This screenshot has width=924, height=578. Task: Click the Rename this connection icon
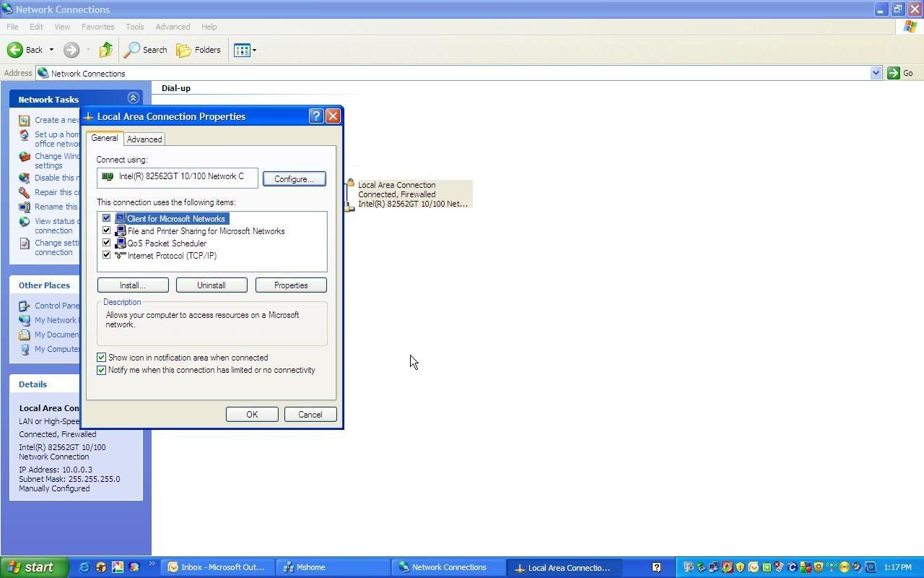pos(25,207)
